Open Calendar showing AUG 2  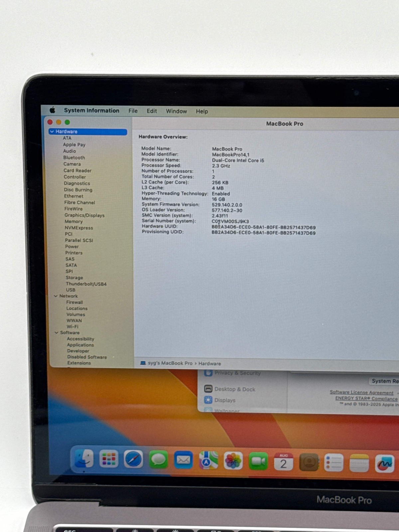pos(283,462)
